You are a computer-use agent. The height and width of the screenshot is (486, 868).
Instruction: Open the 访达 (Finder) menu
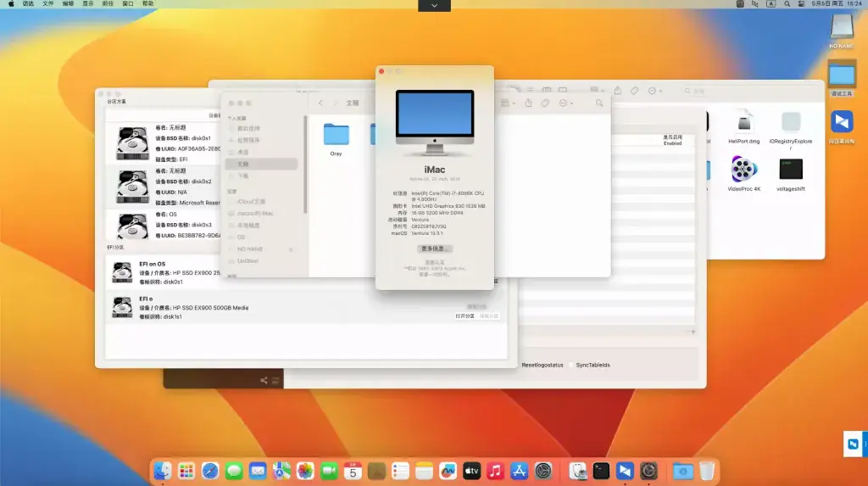click(x=28, y=4)
